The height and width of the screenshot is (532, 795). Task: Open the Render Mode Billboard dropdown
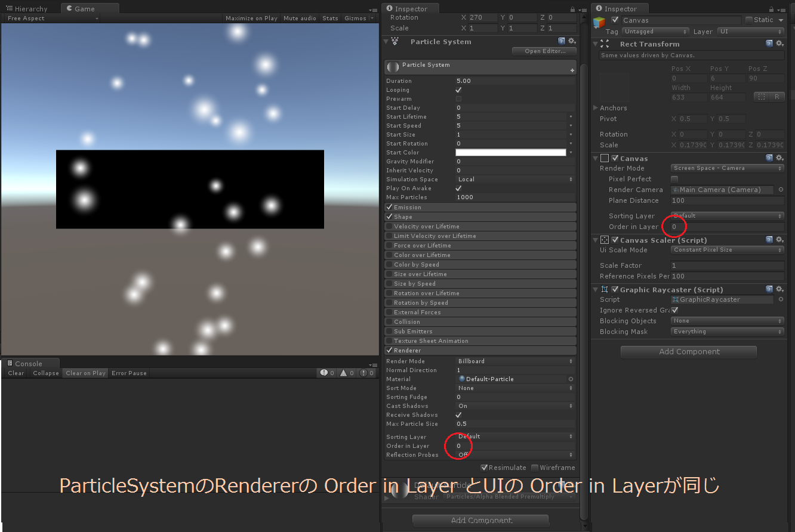pos(514,361)
